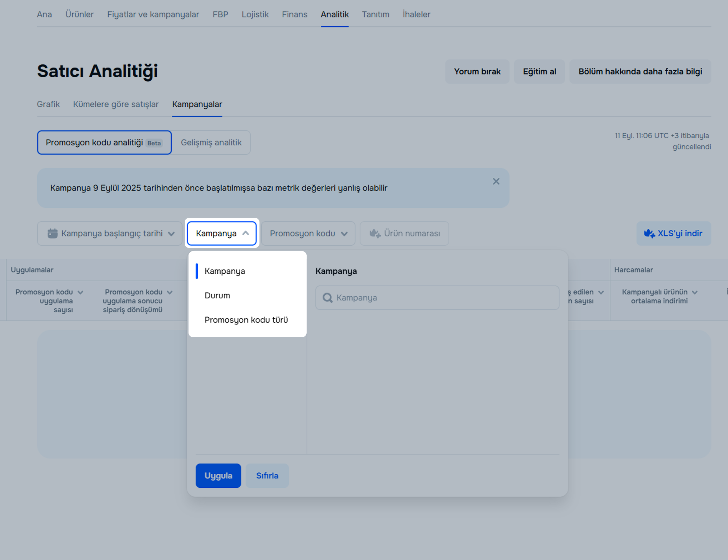
Task: Sort by Promosyon kodu uygulama sayısı arrow
Action: tap(80, 292)
